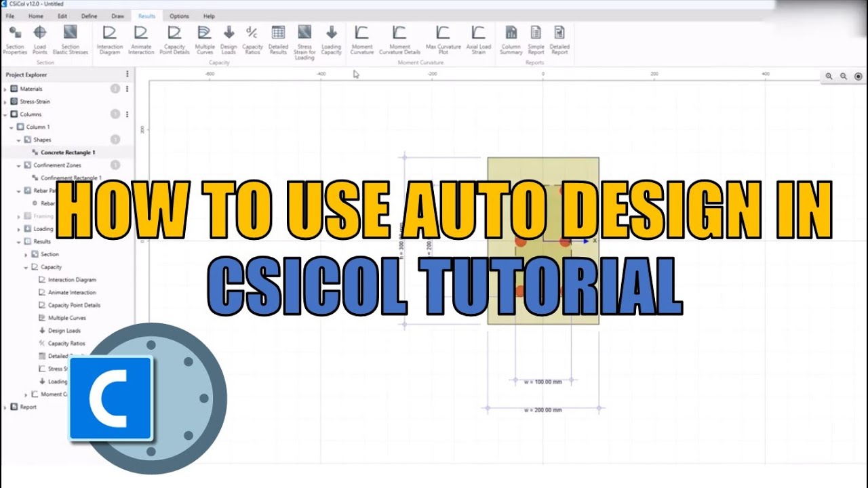This screenshot has height=488, width=868.
Task: Open the Axial Load Strain tool
Action: click(x=479, y=40)
